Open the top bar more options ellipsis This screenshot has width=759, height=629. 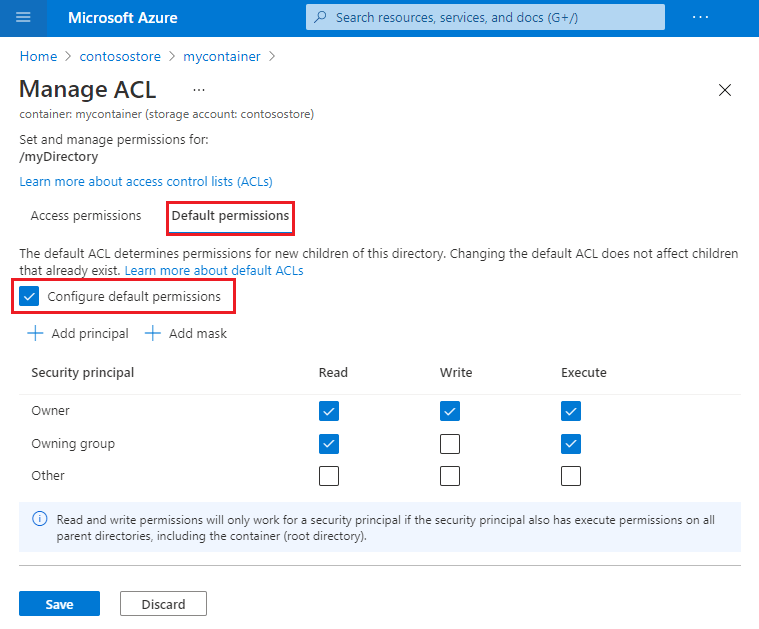pyautogui.click(x=700, y=17)
